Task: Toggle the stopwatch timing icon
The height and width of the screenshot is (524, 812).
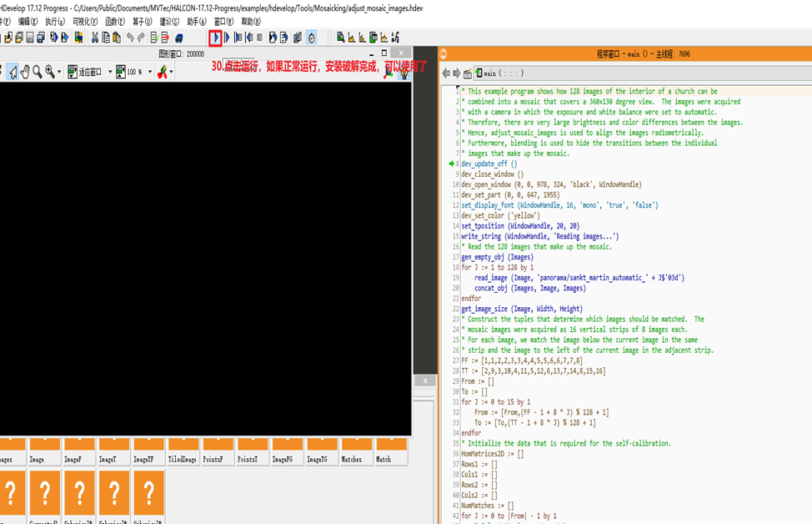Action: 311,38
